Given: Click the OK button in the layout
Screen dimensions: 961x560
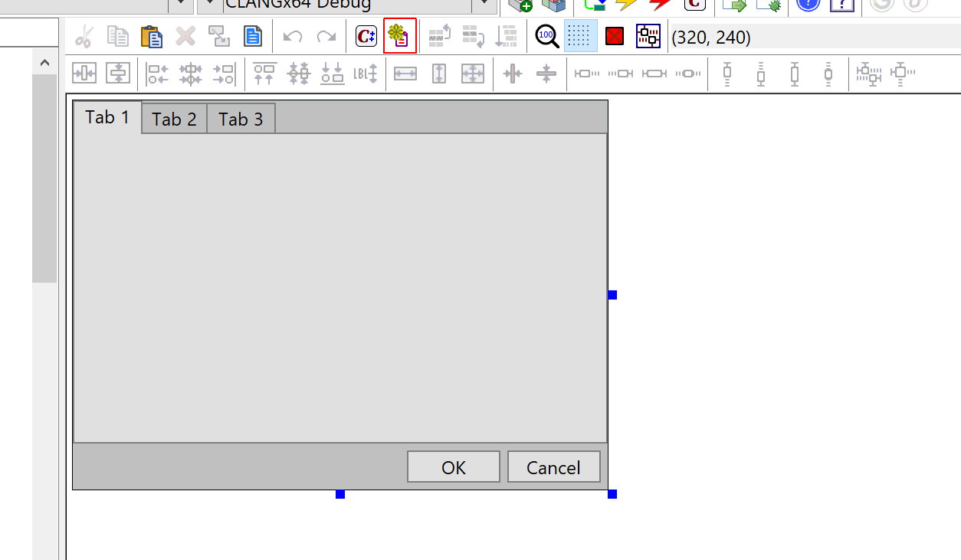Looking at the screenshot, I should (453, 467).
